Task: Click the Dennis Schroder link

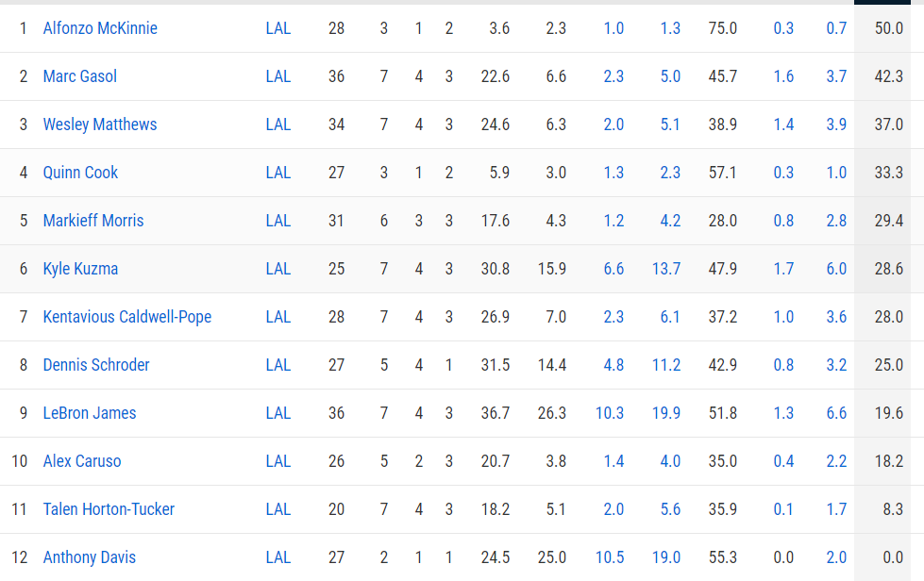Action: pyautogui.click(x=96, y=365)
